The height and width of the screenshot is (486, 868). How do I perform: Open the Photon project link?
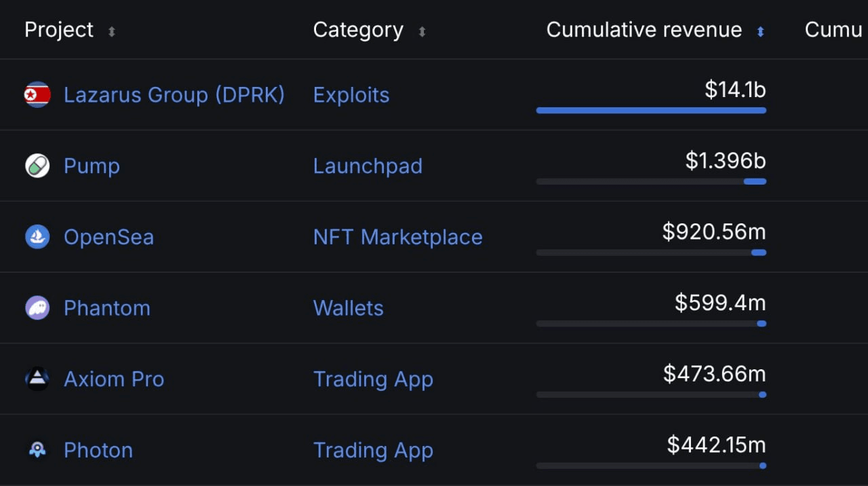click(98, 450)
